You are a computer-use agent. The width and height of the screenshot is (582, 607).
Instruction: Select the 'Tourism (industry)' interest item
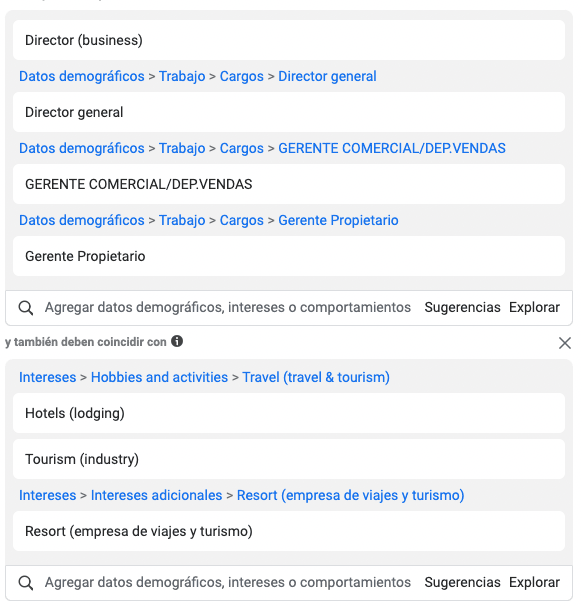(x=289, y=459)
